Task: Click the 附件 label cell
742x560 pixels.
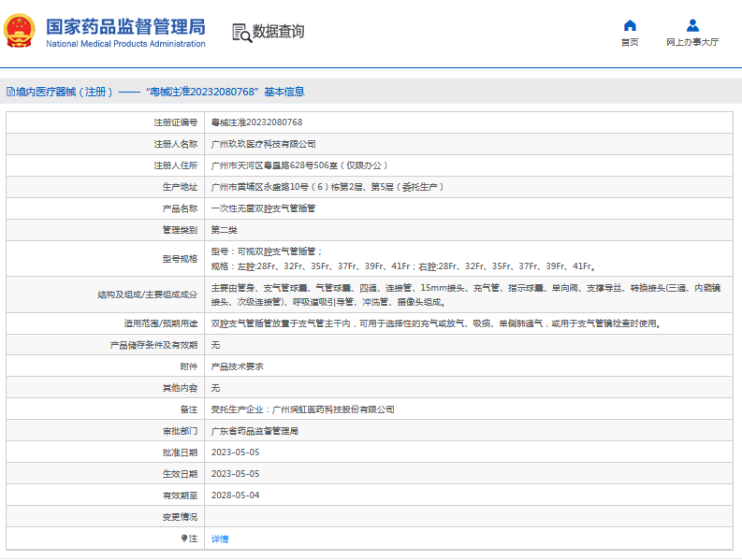Action: [x=105, y=366]
